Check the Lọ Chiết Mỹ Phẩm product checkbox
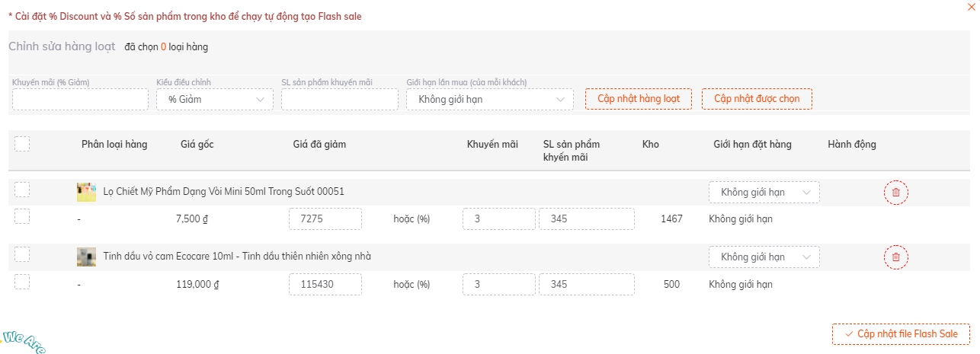The image size is (980, 354). tap(22, 190)
